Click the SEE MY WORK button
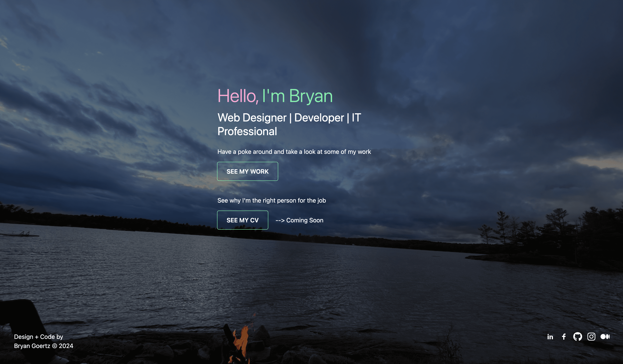The image size is (623, 364). [248, 171]
